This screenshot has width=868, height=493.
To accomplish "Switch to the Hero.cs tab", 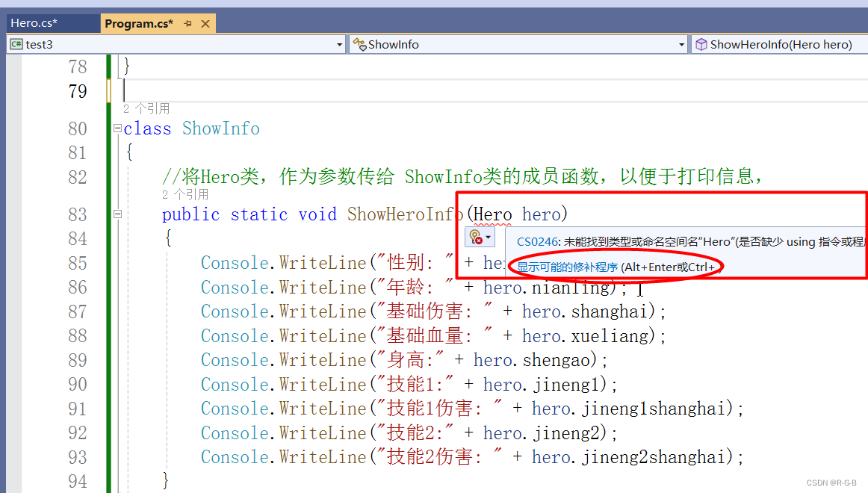I will (34, 23).
